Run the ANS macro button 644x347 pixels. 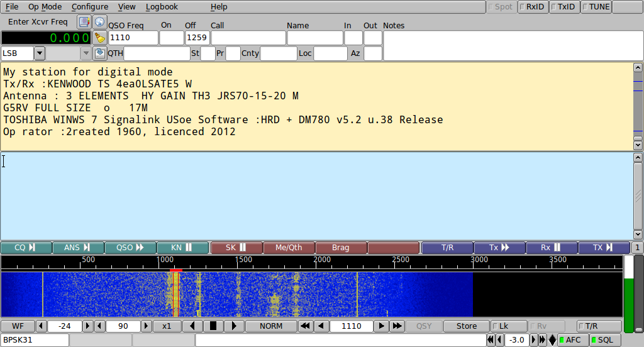tap(78, 248)
